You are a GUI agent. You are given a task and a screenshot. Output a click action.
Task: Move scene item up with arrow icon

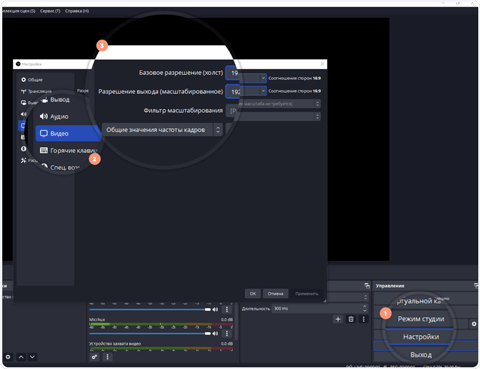pyautogui.click(x=21, y=357)
